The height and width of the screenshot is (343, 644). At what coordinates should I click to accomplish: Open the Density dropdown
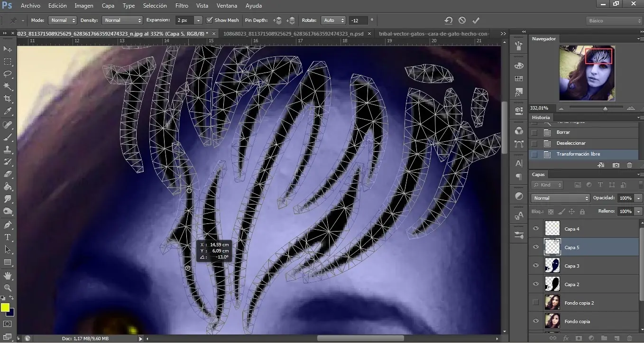click(122, 20)
